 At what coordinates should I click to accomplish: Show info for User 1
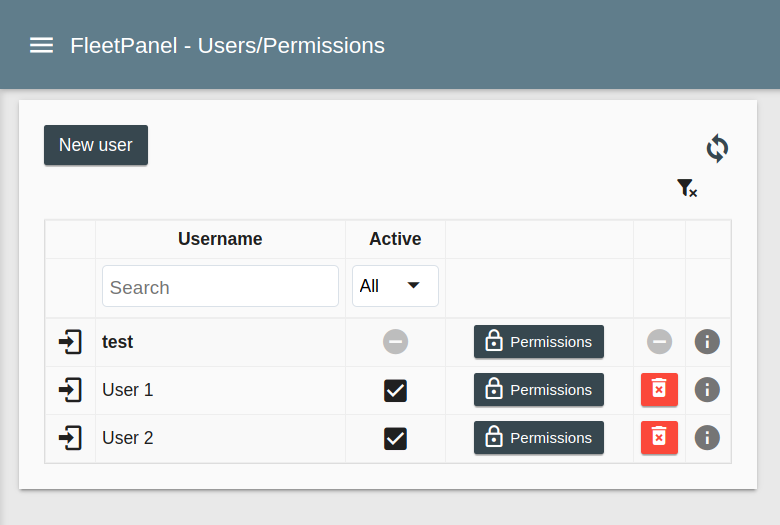(707, 390)
